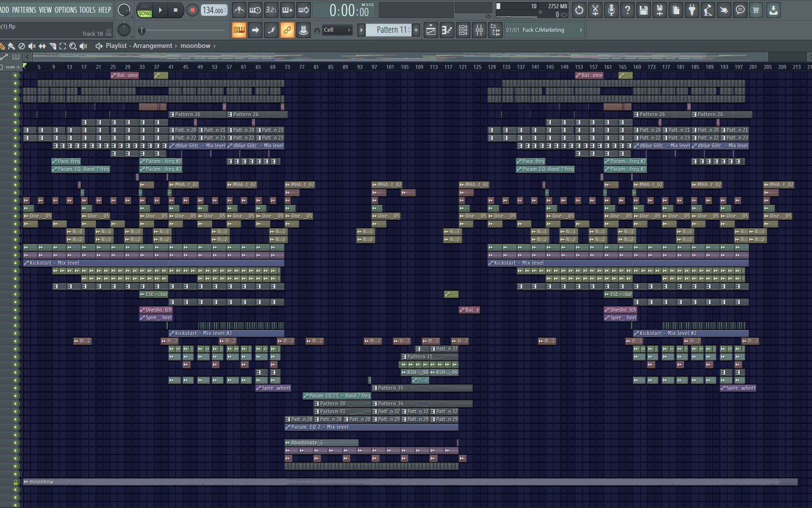
Task: Stop playback with the stop button
Action: pyautogui.click(x=176, y=10)
